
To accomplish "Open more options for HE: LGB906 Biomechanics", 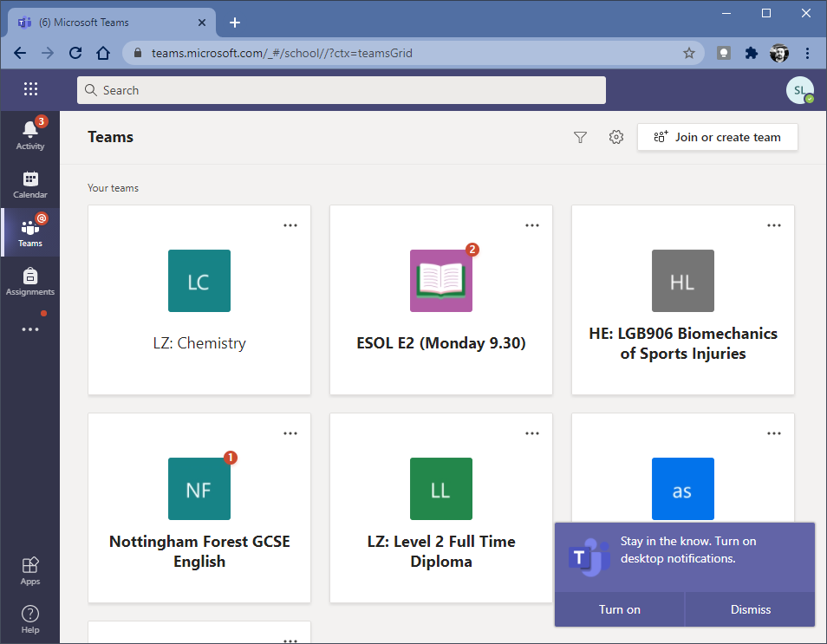I will (774, 225).
